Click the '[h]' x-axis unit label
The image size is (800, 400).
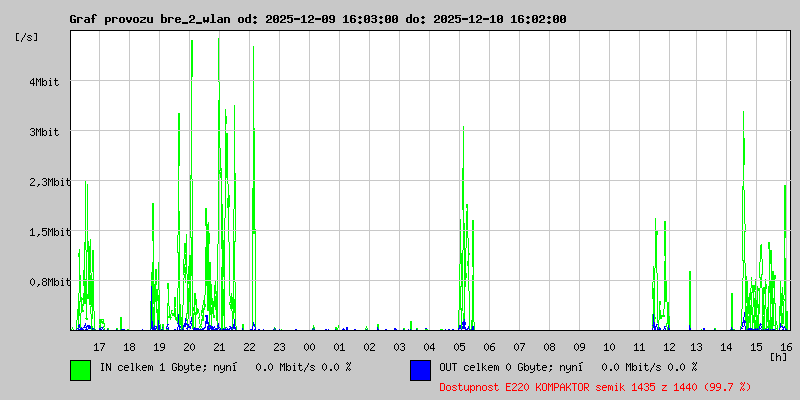point(779,357)
